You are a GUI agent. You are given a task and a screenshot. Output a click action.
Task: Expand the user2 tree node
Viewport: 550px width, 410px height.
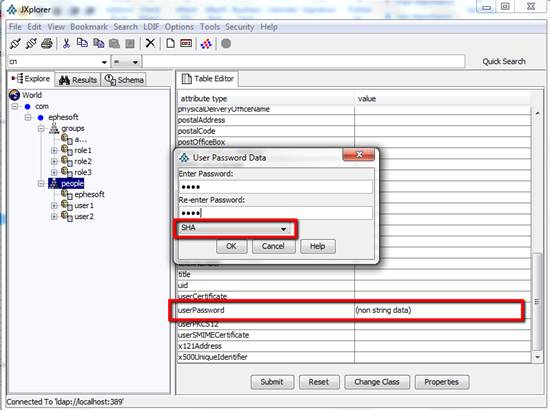[54, 216]
